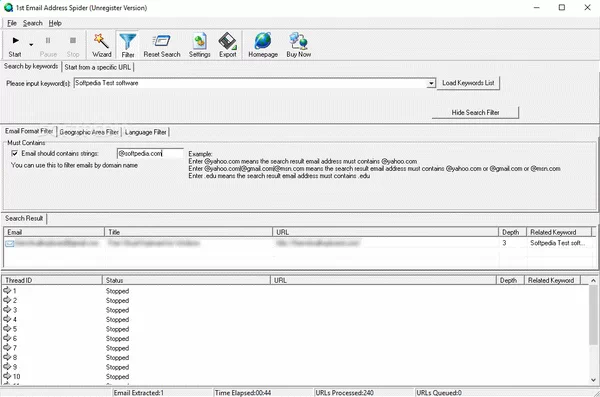Viewport: 600px width, 397px height.
Task: Click Stopped status of thread 1
Action: tap(117, 291)
